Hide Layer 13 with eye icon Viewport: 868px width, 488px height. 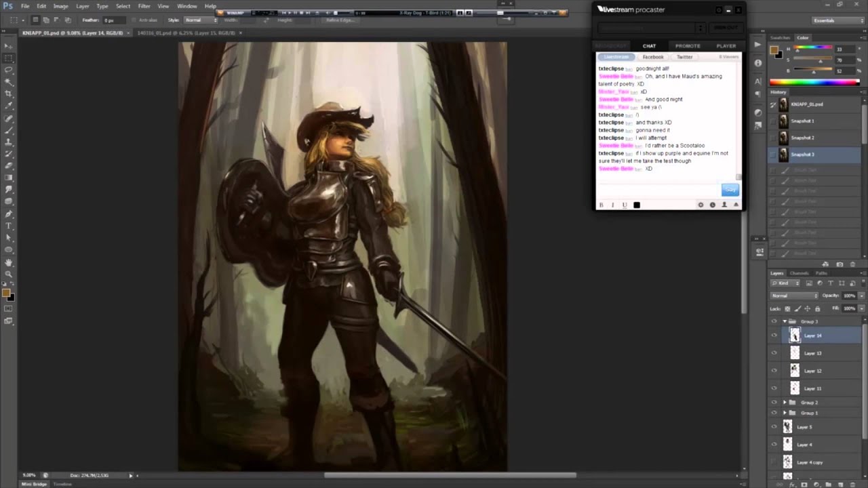pyautogui.click(x=774, y=353)
